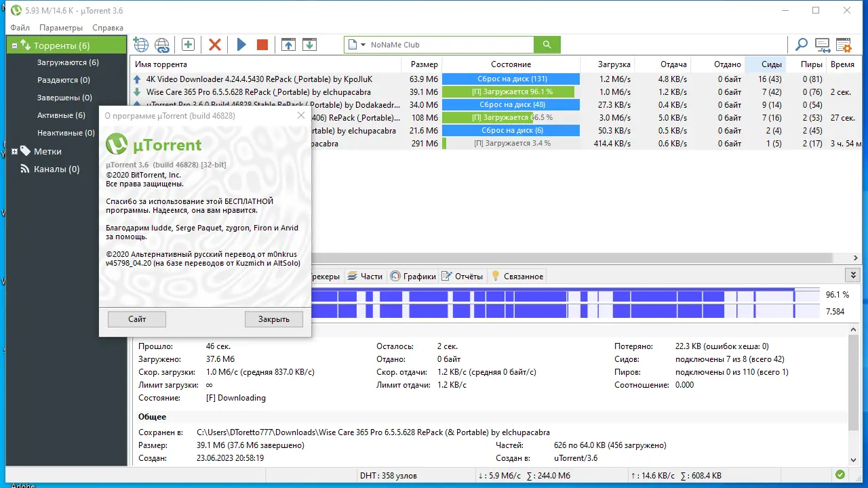Open the Параметры menu
The image size is (868, 488).
[x=61, y=28]
